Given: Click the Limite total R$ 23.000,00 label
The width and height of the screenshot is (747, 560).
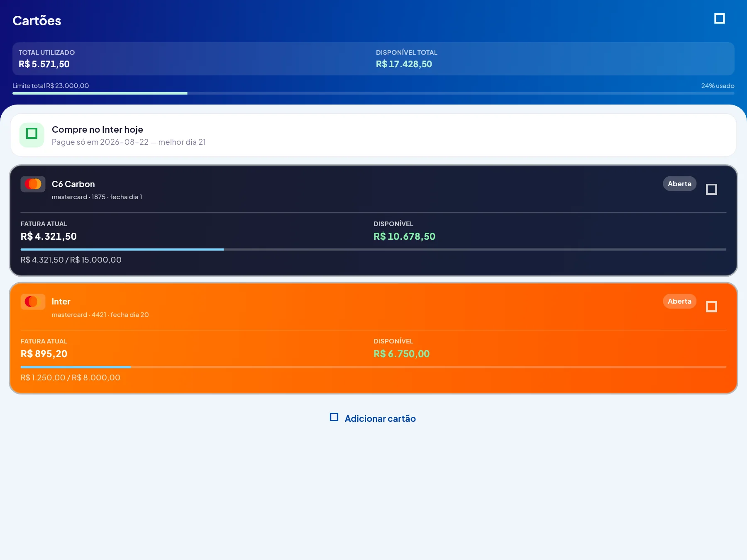Looking at the screenshot, I should click(x=51, y=86).
